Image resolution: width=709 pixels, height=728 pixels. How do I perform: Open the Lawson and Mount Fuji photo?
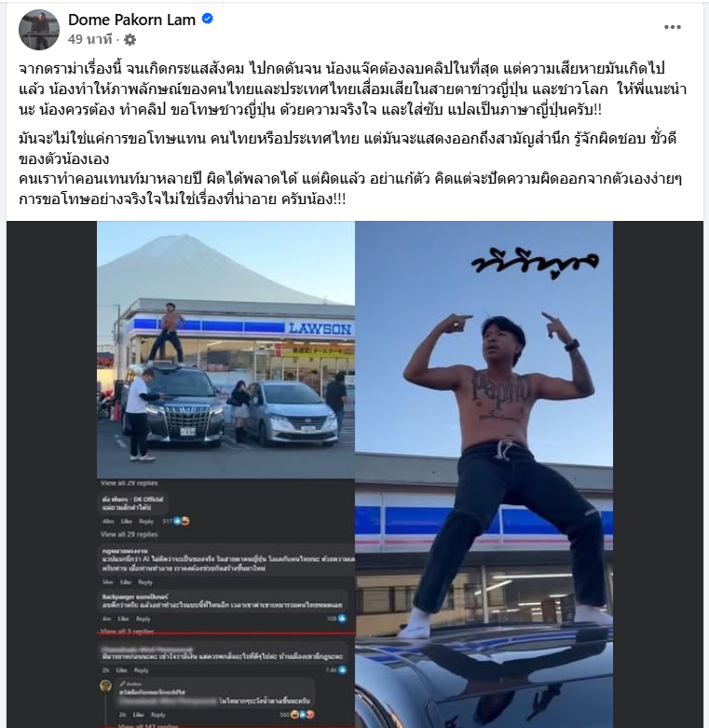tap(226, 350)
